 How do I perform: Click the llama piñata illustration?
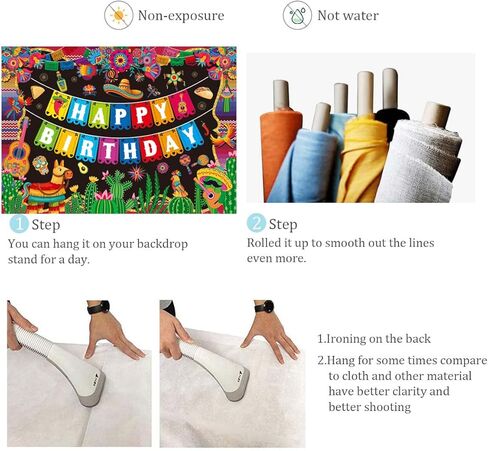point(49,186)
